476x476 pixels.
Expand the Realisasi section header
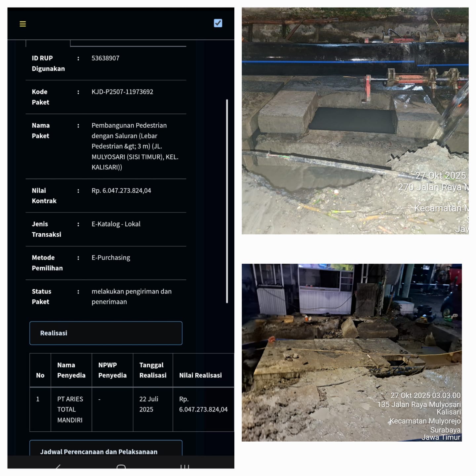click(x=106, y=333)
